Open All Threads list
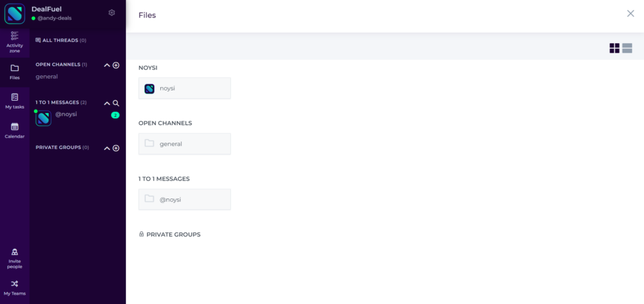Image resolution: width=644 pixels, height=304 pixels. tap(61, 40)
